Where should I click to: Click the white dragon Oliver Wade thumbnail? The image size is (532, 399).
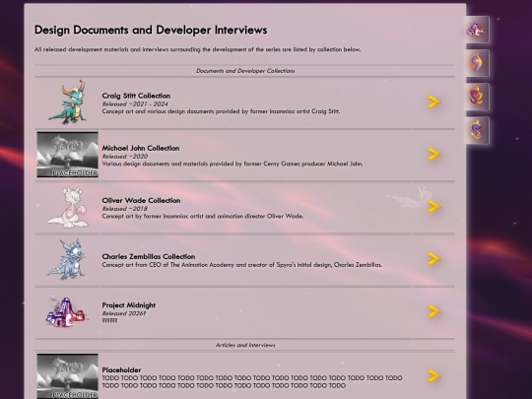point(68,207)
